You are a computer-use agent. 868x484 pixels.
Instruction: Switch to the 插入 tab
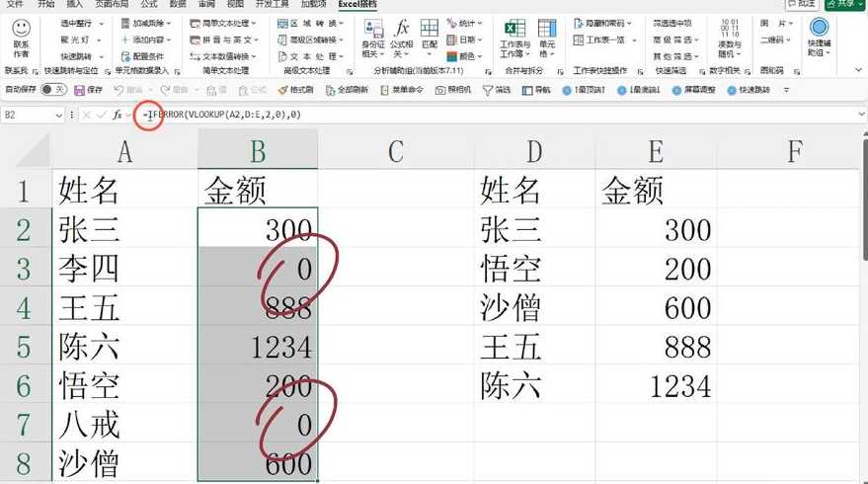click(74, 4)
